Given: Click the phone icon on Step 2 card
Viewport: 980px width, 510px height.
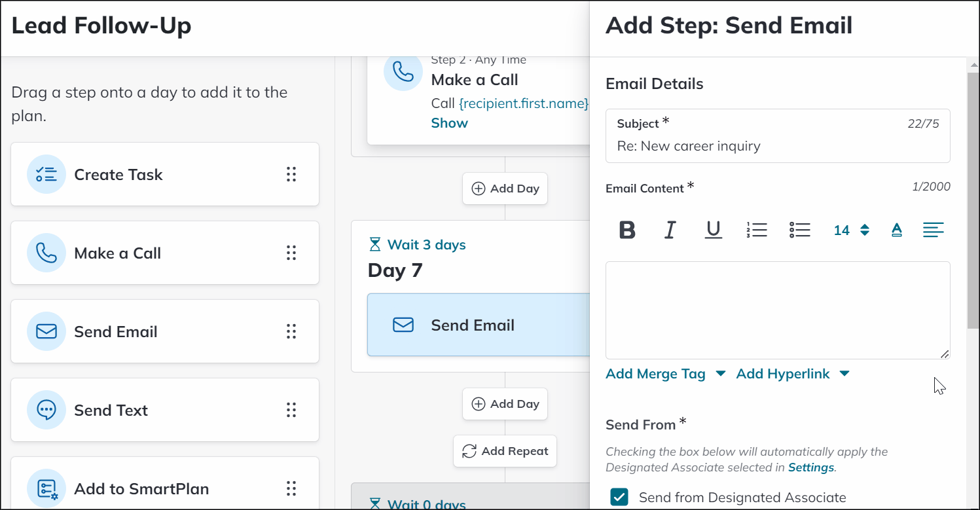Looking at the screenshot, I should (x=403, y=71).
